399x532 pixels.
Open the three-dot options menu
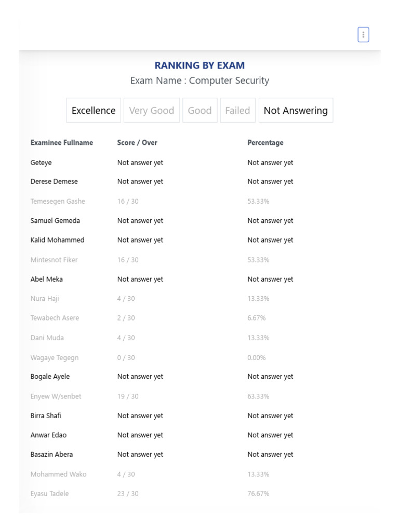[363, 35]
